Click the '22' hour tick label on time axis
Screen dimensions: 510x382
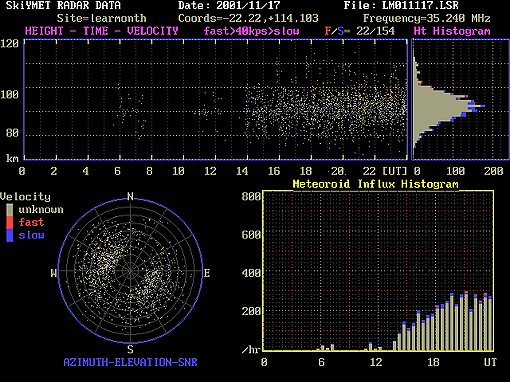(x=369, y=171)
